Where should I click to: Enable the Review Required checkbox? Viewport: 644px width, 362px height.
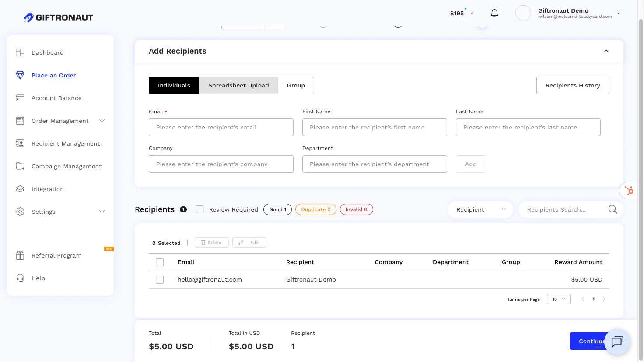pos(200,209)
